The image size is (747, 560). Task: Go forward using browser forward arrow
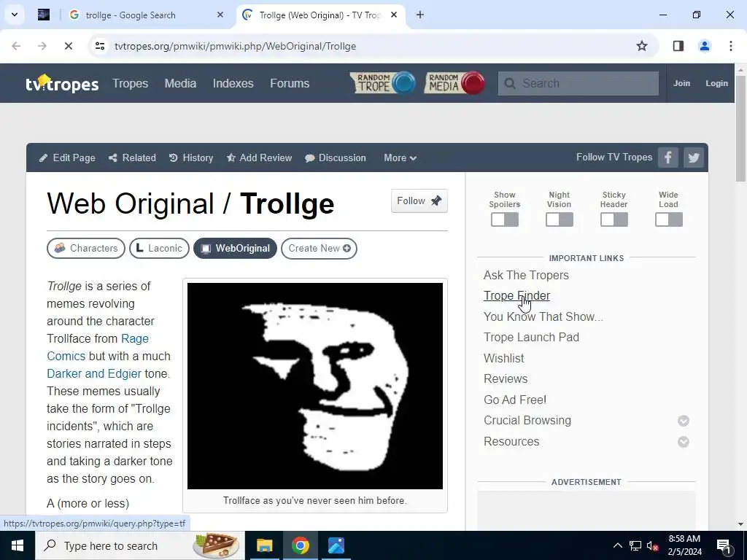(x=42, y=46)
